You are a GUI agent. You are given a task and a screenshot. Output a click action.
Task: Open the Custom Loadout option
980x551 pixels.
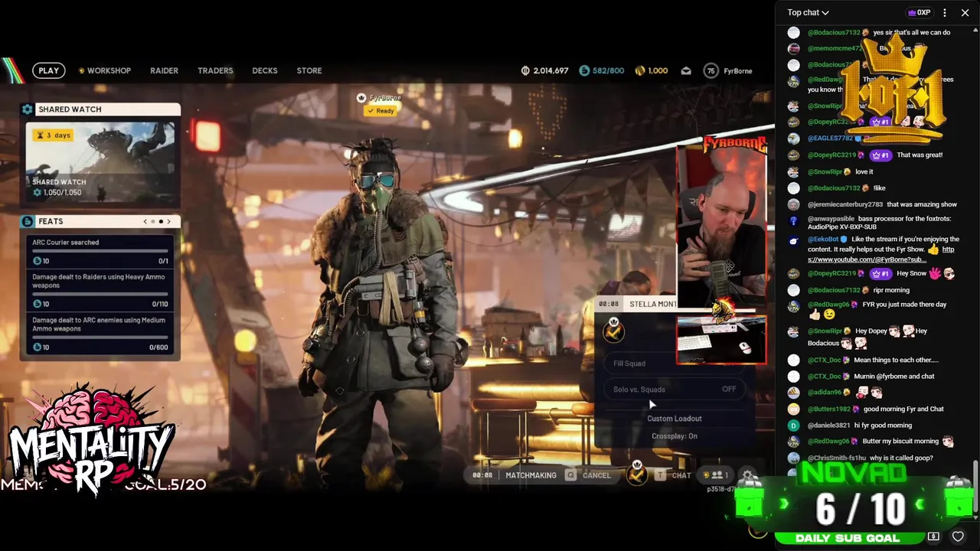[675, 419]
